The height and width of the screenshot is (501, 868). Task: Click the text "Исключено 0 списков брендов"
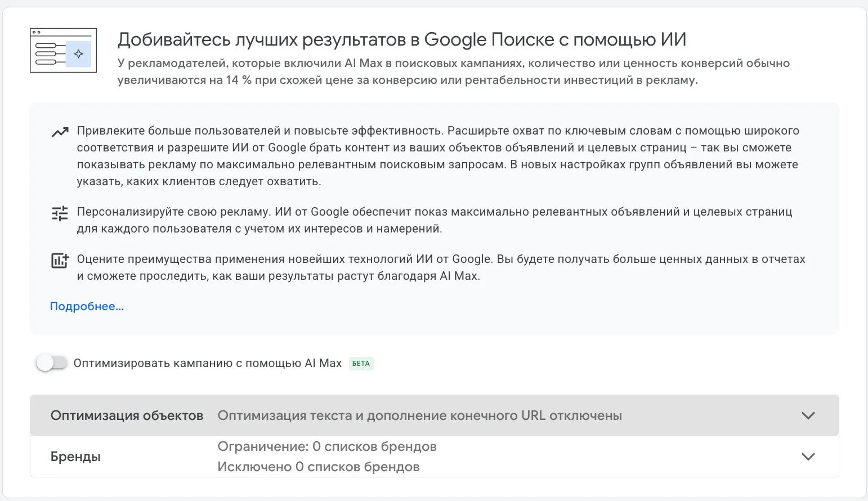[x=319, y=467]
